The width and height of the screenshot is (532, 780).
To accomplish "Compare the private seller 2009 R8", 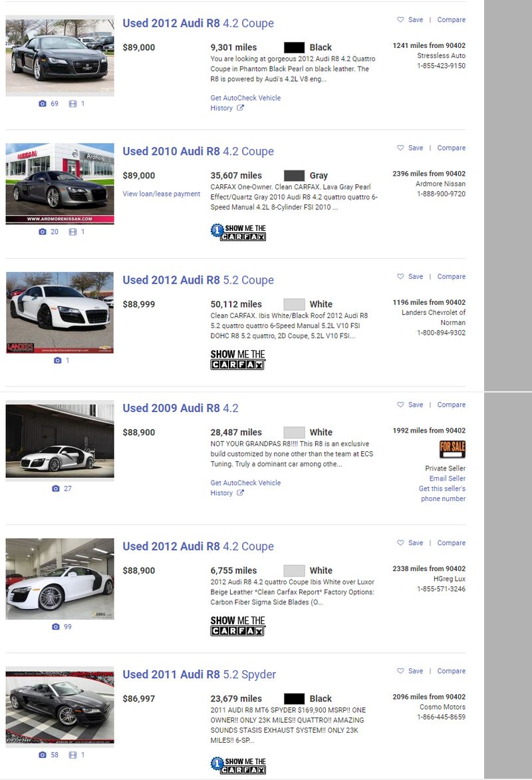I will 452,405.
